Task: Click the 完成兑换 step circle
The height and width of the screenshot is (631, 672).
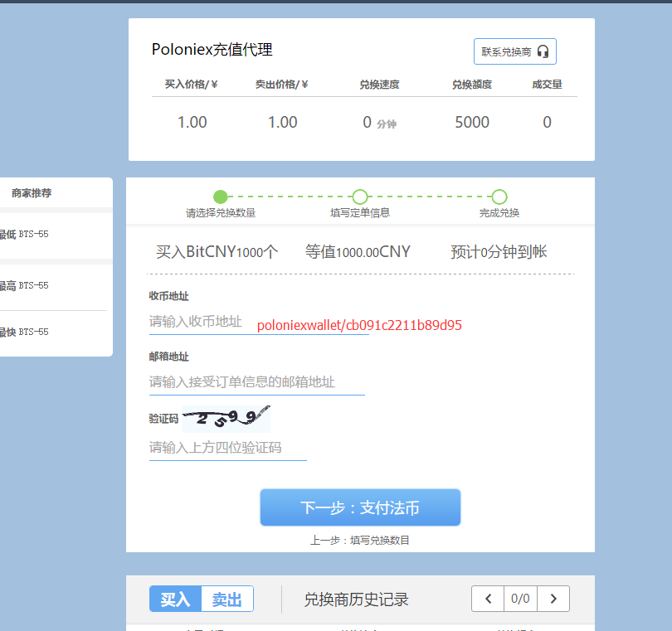Action: coord(499,197)
